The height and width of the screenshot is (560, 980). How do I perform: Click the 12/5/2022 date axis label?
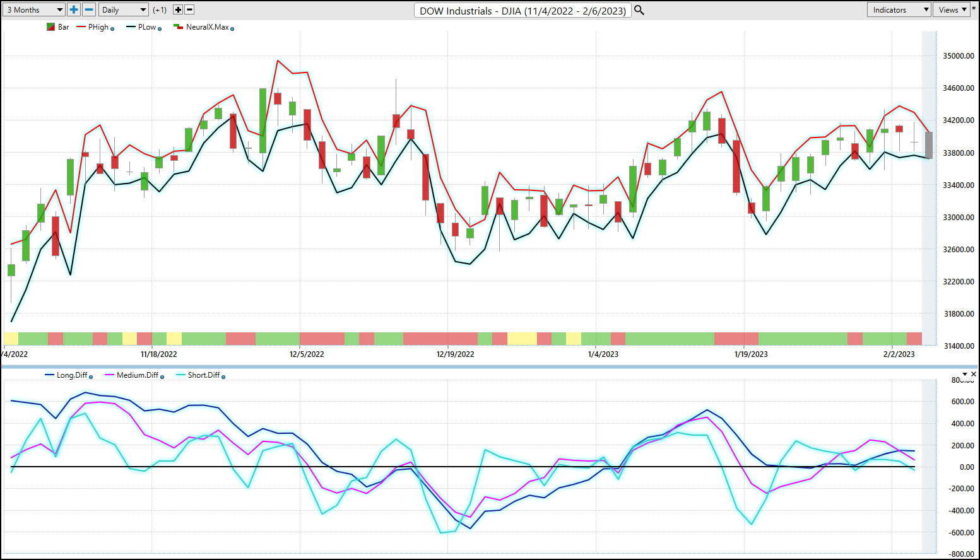click(307, 354)
